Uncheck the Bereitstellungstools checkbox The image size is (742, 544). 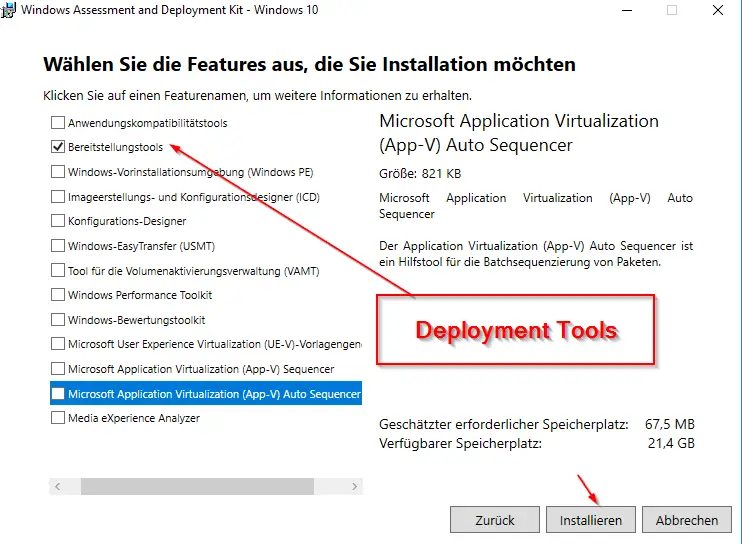(x=58, y=147)
